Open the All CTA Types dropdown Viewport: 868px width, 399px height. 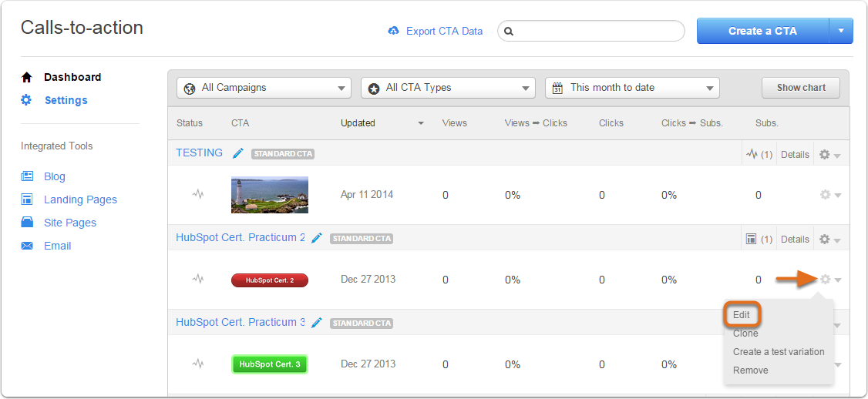pos(449,88)
